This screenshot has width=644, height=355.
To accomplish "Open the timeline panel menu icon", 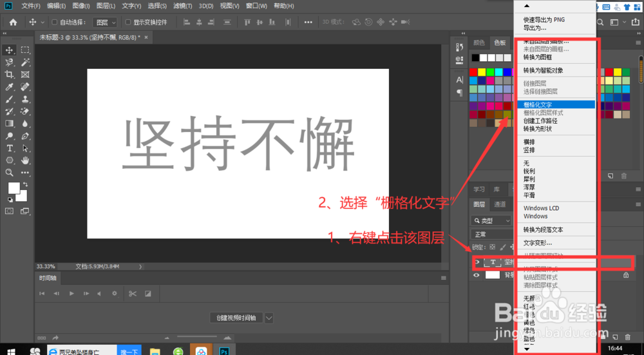I will [x=444, y=278].
